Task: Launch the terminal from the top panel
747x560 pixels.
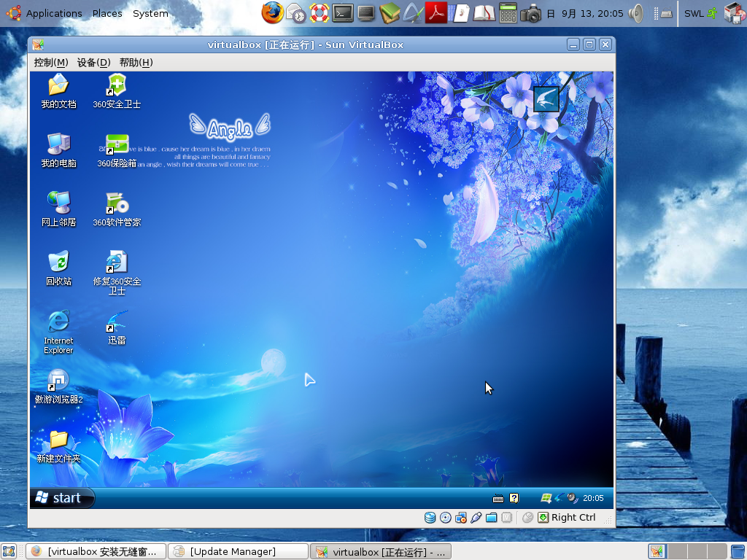Action: 343,13
